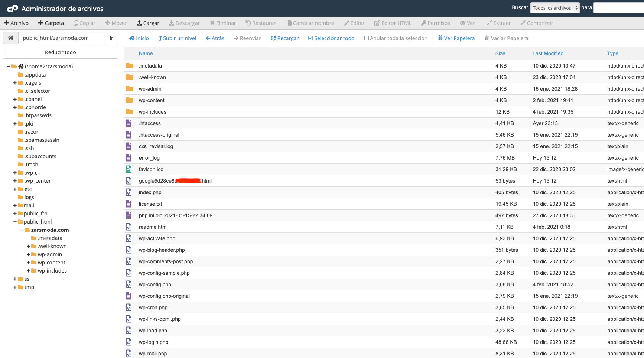This screenshot has width=644, height=358.
Task: Click the Descargar toolbar item
Action: (x=184, y=23)
